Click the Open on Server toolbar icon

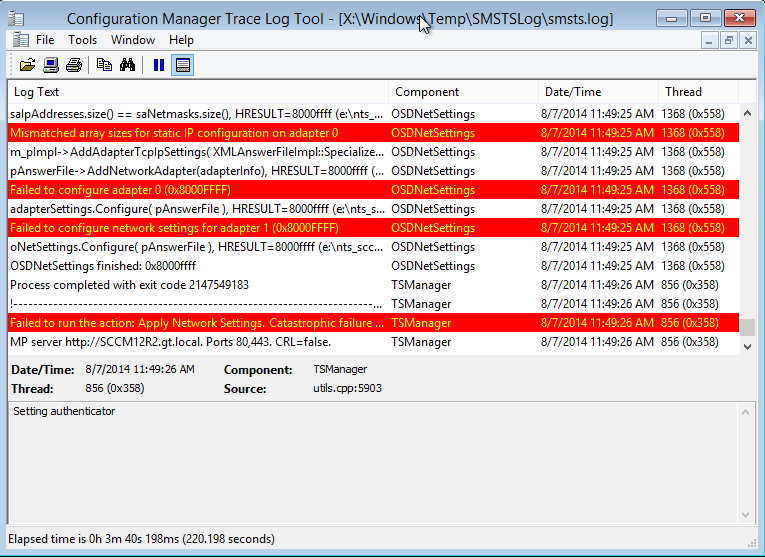[x=51, y=65]
